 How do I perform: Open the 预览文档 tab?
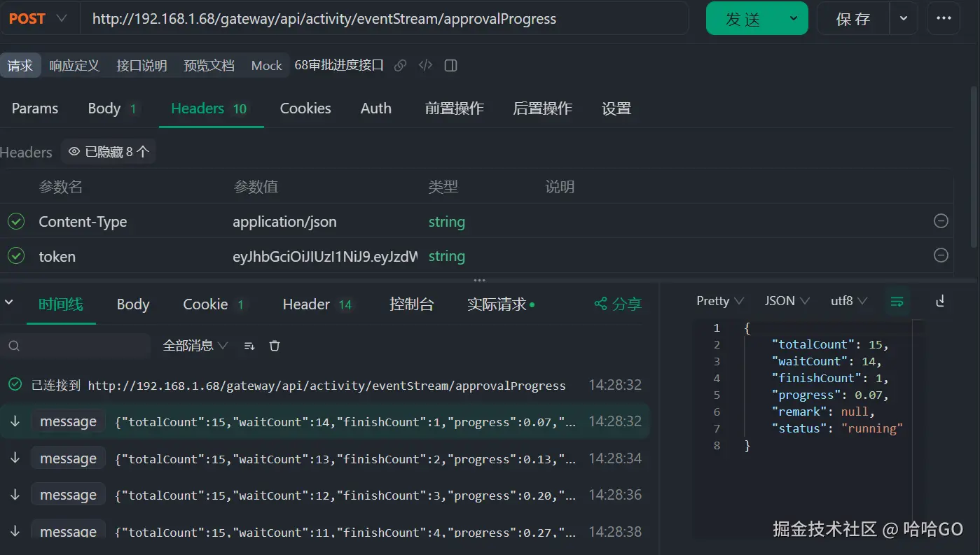(209, 66)
